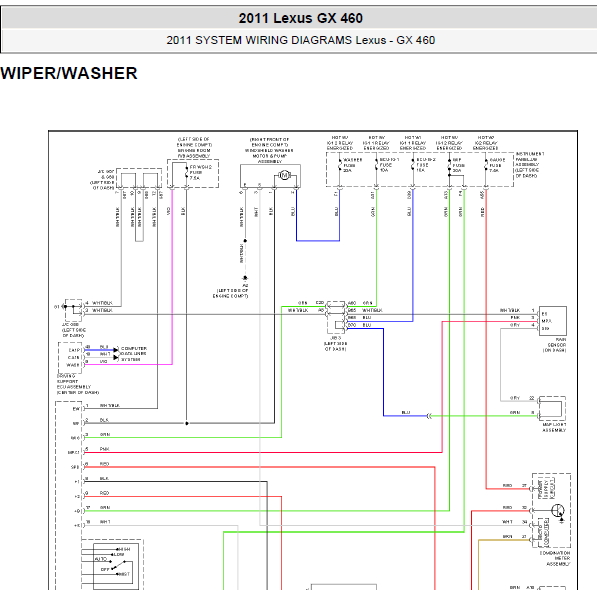Click the lower data line arrow on WHT wire
Screen dimensions: 597x590
(116, 357)
